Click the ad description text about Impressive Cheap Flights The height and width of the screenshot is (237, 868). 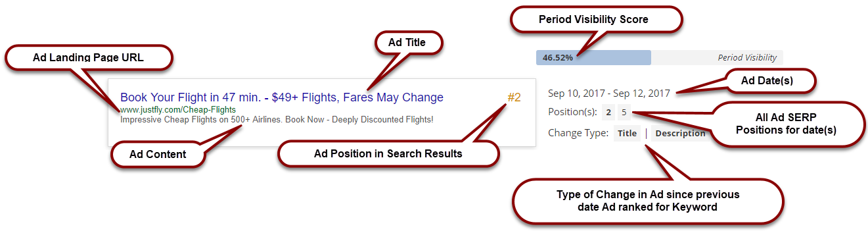(x=277, y=120)
